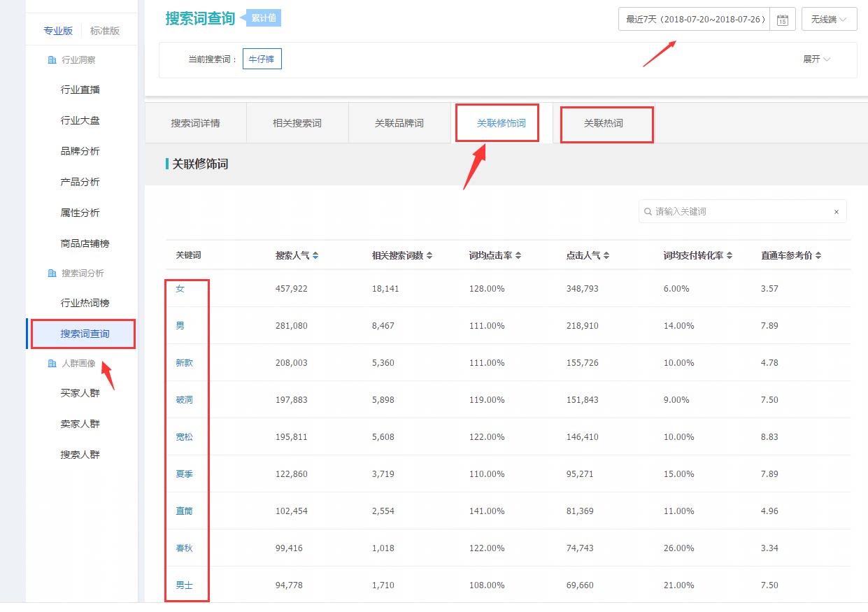Open 行业直播 in sidebar
The image size is (868, 612).
tap(80, 90)
